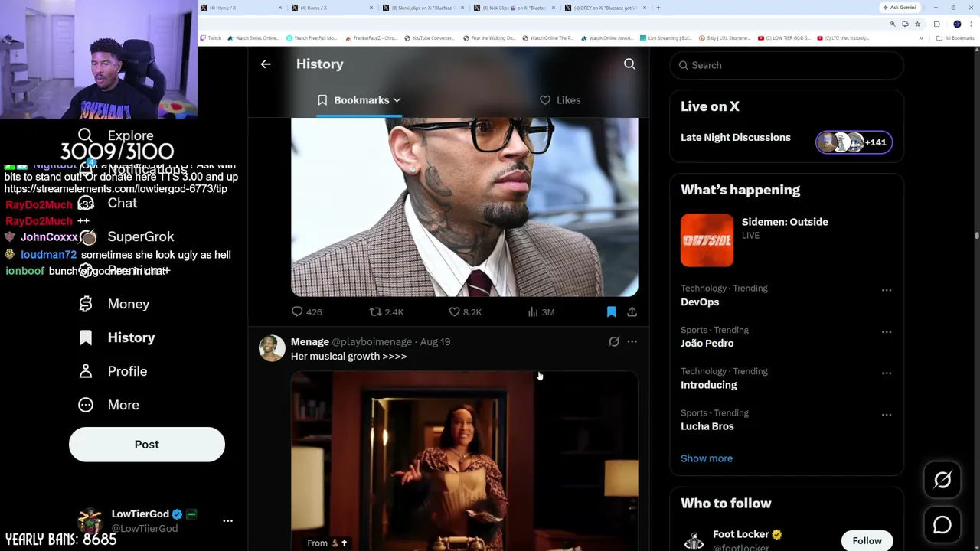
Task: Open DevOps trending topic
Action: [x=700, y=302]
